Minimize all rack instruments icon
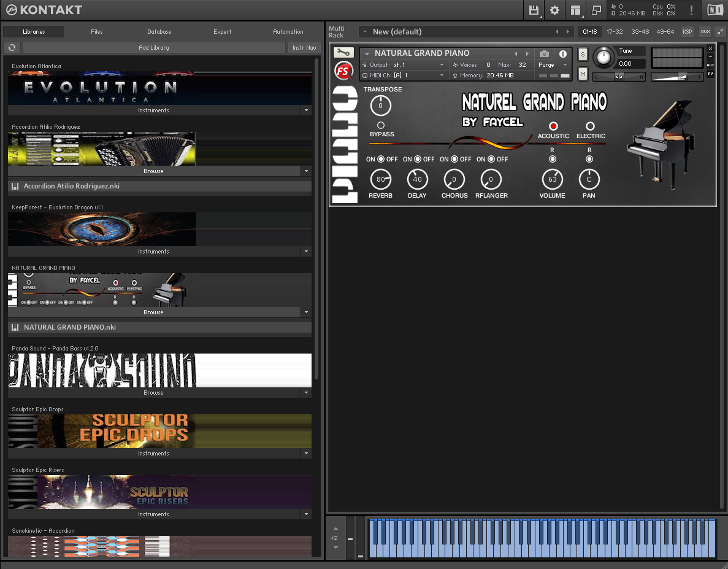Screen dimensions: 728x569 pyautogui.click(x=720, y=31)
